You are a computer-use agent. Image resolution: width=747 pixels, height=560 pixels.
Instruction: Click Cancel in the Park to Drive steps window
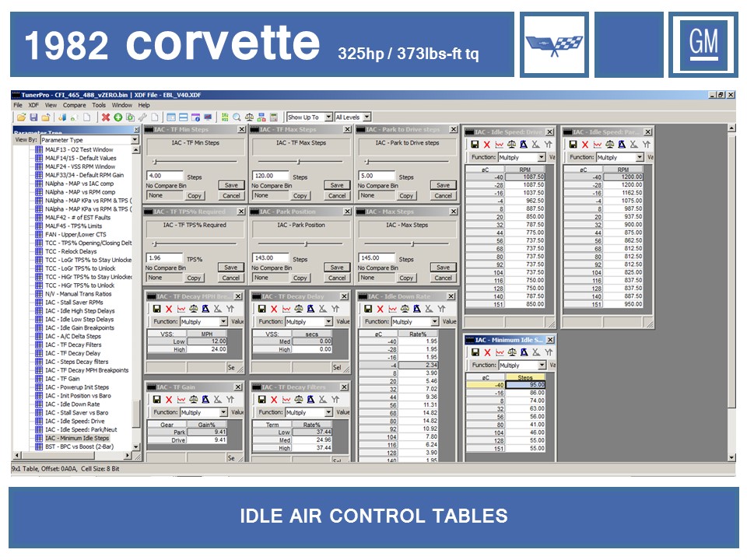(443, 196)
